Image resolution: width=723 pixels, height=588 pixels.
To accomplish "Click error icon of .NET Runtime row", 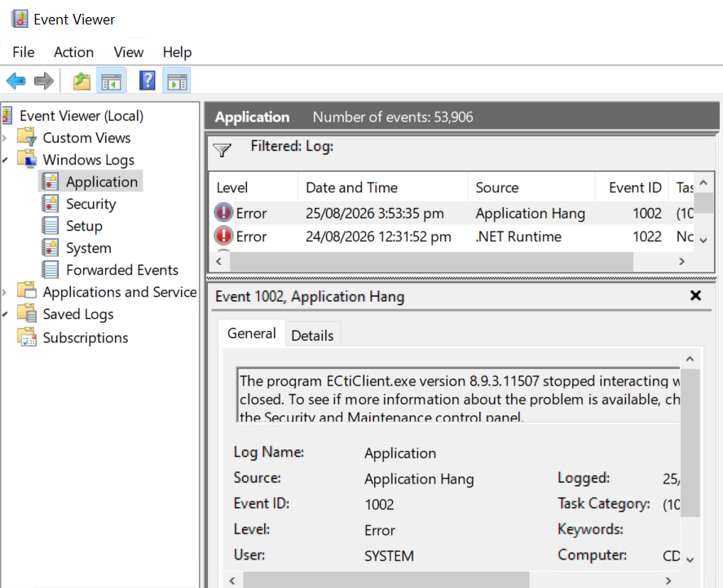I will coord(223,236).
